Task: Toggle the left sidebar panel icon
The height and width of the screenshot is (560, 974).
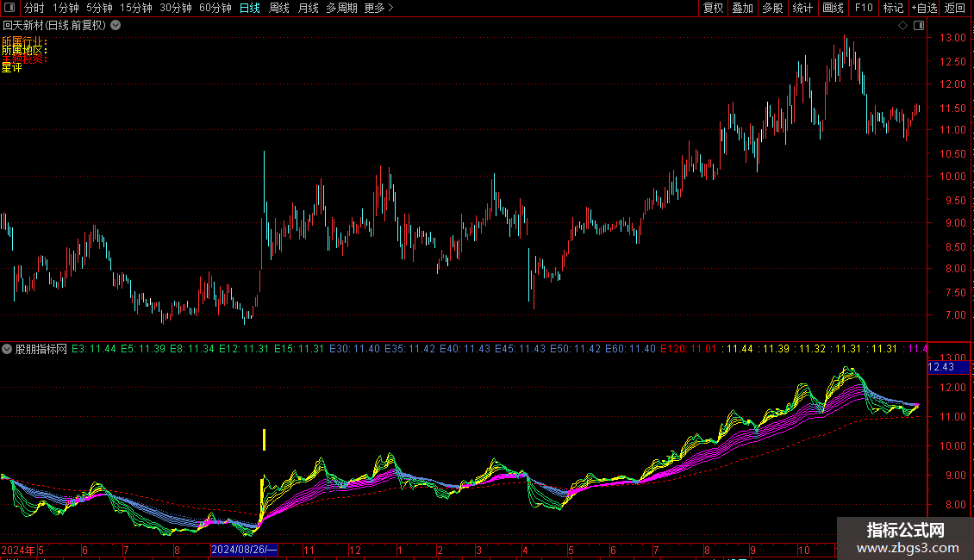Action: tap(9, 8)
